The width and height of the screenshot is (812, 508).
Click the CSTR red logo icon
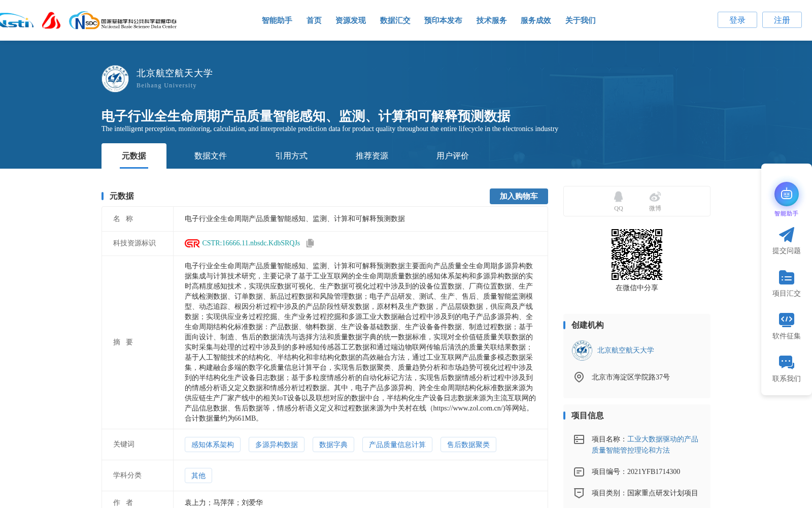pos(192,243)
